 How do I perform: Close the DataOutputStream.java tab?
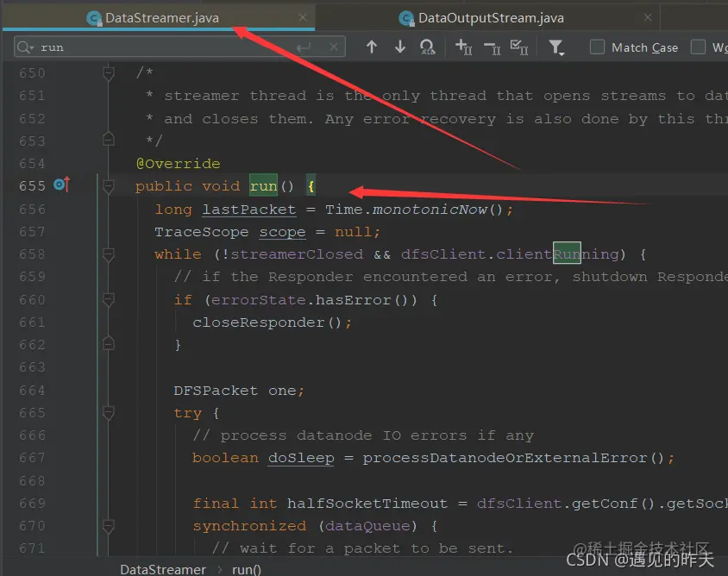coord(648,17)
